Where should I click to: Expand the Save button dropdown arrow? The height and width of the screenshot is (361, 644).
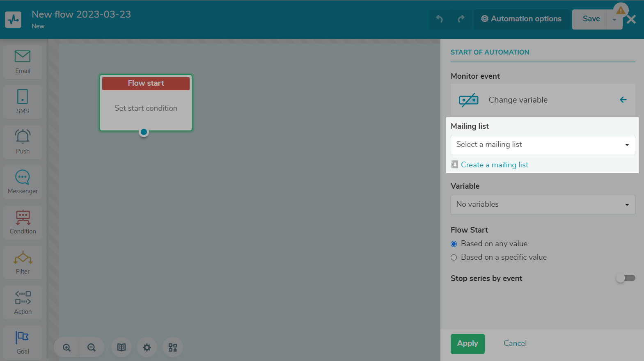pyautogui.click(x=614, y=19)
